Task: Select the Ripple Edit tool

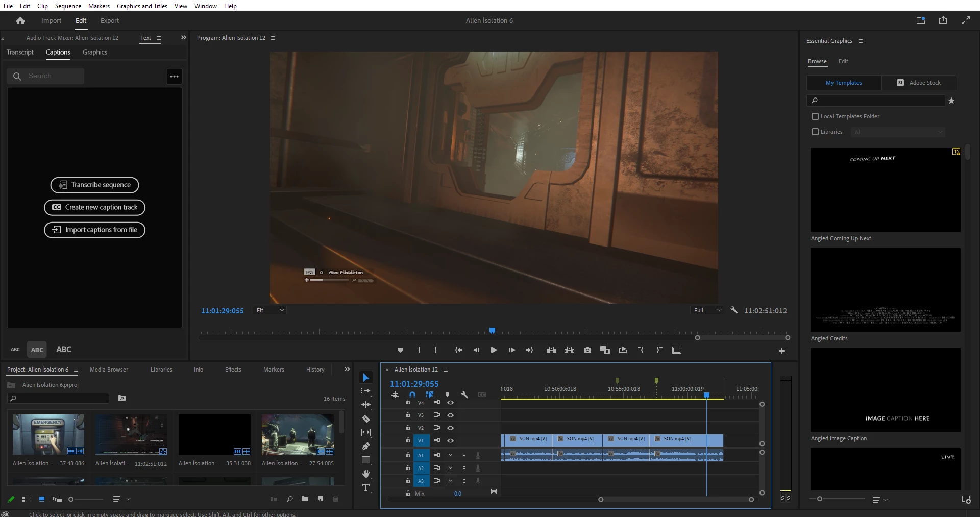Action: point(366,405)
